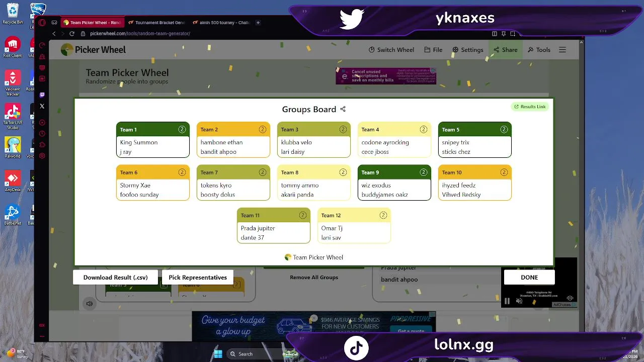Open AnyDesk desktop shortcut
This screenshot has width=644, height=362.
pos(13,182)
